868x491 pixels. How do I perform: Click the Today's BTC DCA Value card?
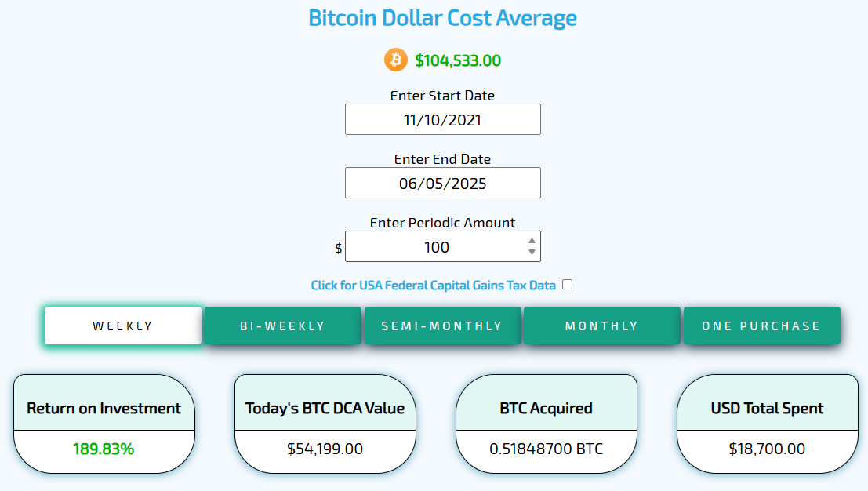click(x=325, y=424)
